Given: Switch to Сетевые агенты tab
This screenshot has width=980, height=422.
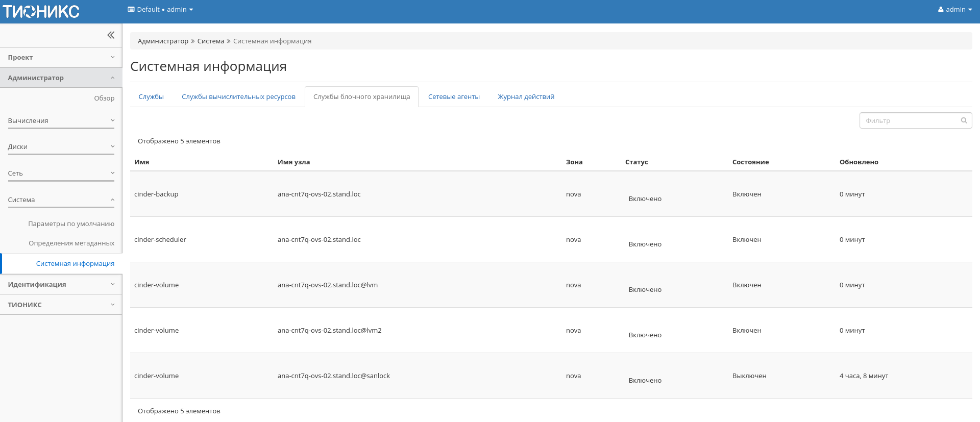Looking at the screenshot, I should pyautogui.click(x=454, y=97).
